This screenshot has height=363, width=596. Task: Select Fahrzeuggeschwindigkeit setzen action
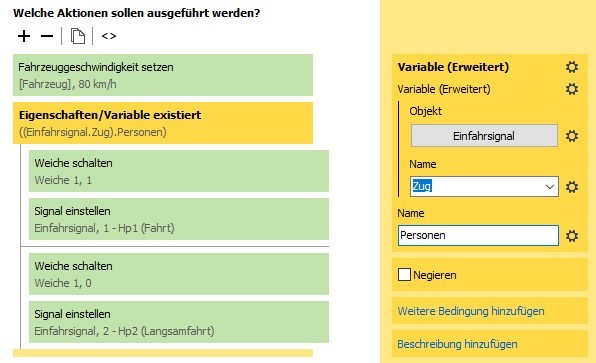pyautogui.click(x=163, y=75)
